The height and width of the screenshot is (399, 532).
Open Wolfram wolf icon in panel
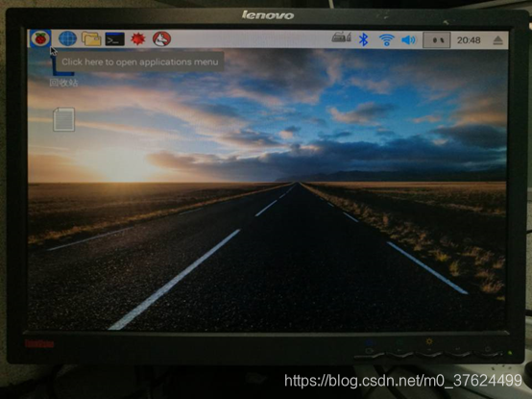(x=161, y=38)
